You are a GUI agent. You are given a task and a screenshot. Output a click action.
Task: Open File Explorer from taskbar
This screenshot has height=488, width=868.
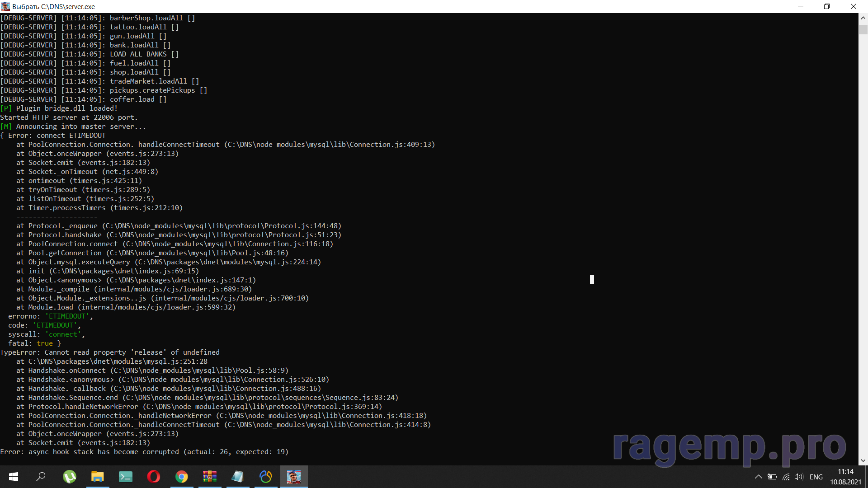click(x=98, y=477)
